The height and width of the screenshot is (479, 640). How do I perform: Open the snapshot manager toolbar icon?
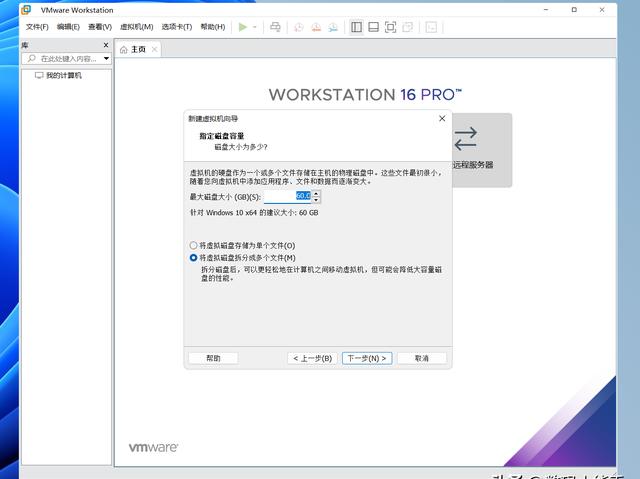(x=333, y=27)
